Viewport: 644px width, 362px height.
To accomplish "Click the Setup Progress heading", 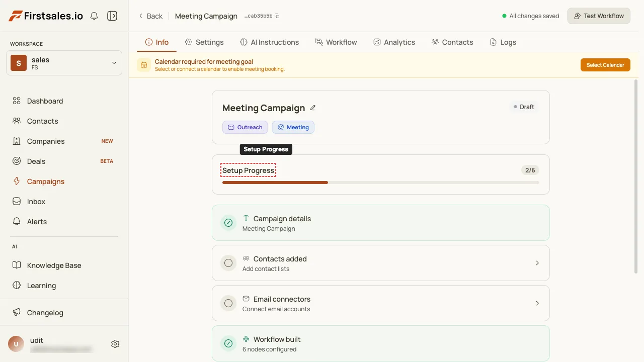I will (249, 170).
